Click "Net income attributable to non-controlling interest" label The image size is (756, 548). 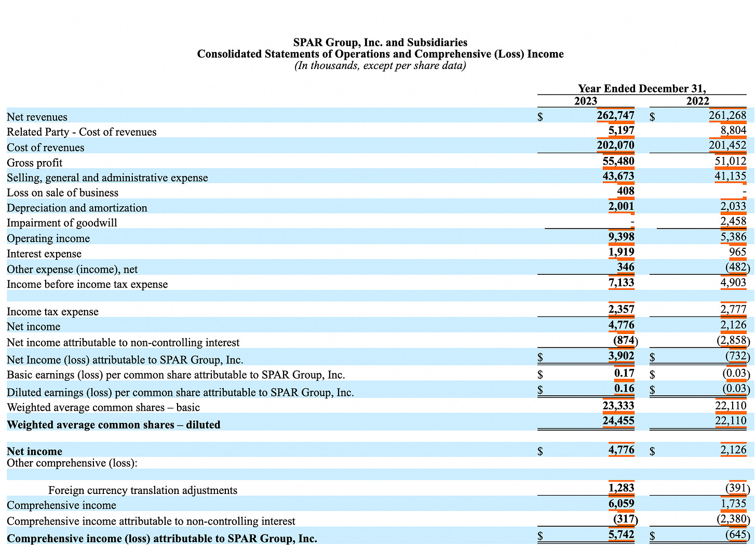123,342
